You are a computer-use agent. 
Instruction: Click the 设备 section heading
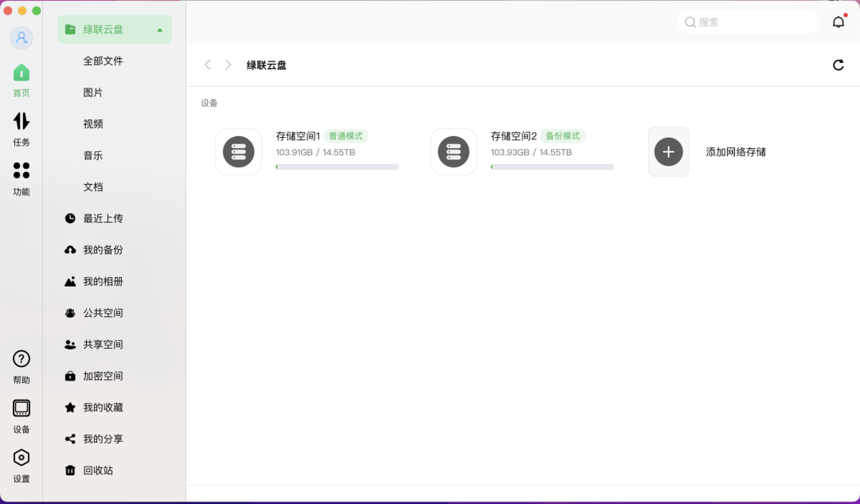click(x=209, y=103)
